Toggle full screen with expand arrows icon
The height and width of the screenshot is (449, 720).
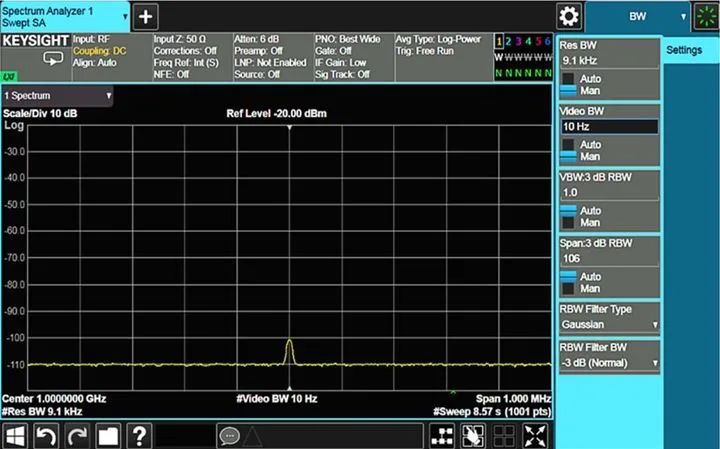coord(537,436)
